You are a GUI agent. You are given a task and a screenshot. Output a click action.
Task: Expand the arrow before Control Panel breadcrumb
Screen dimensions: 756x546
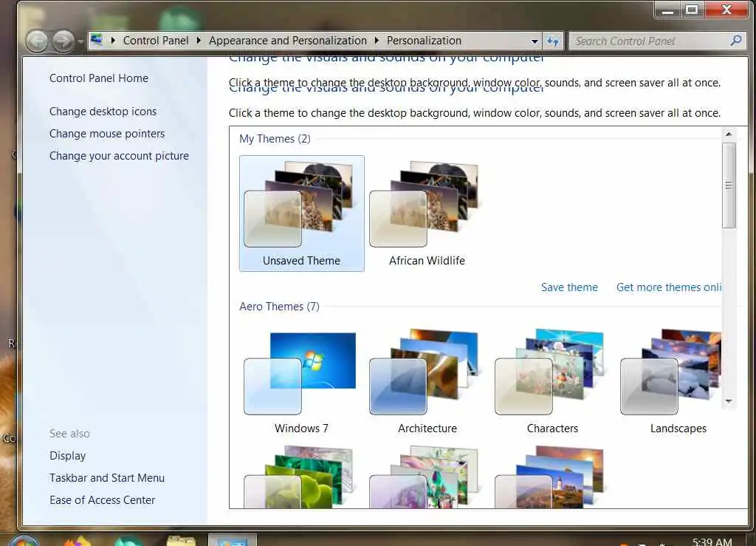point(113,41)
